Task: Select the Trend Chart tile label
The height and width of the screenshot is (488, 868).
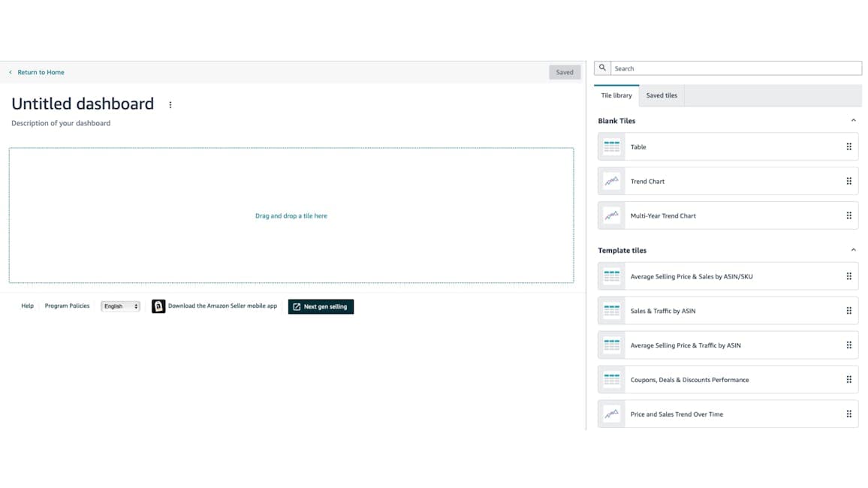Action: (x=647, y=182)
